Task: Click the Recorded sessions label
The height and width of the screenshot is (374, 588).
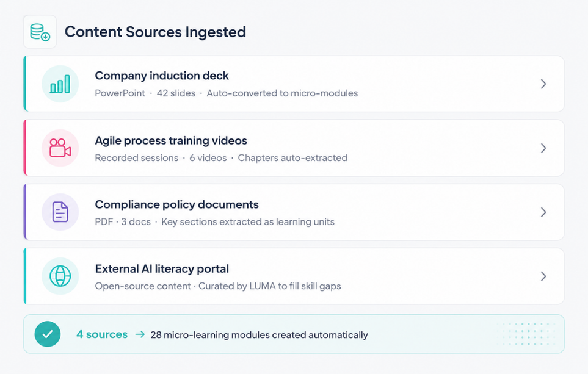Action: (137, 158)
